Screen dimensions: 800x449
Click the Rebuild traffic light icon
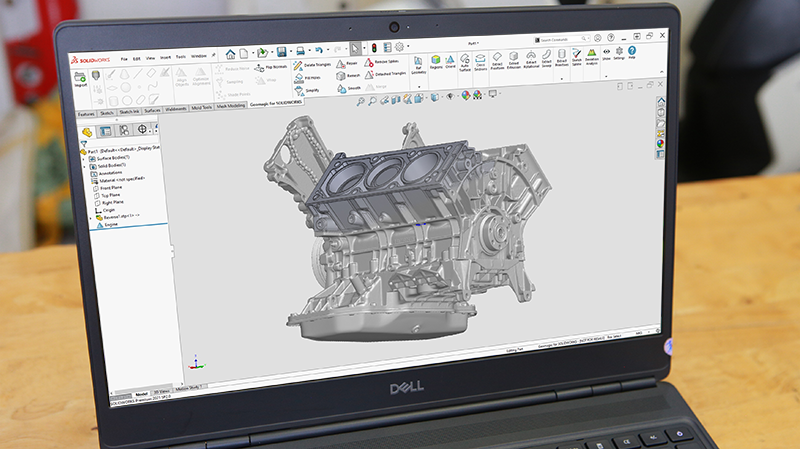pos(374,48)
